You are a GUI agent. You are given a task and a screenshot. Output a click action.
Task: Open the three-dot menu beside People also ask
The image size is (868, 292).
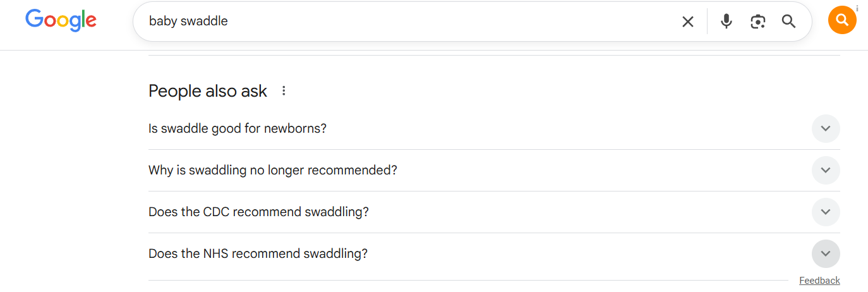tap(284, 91)
